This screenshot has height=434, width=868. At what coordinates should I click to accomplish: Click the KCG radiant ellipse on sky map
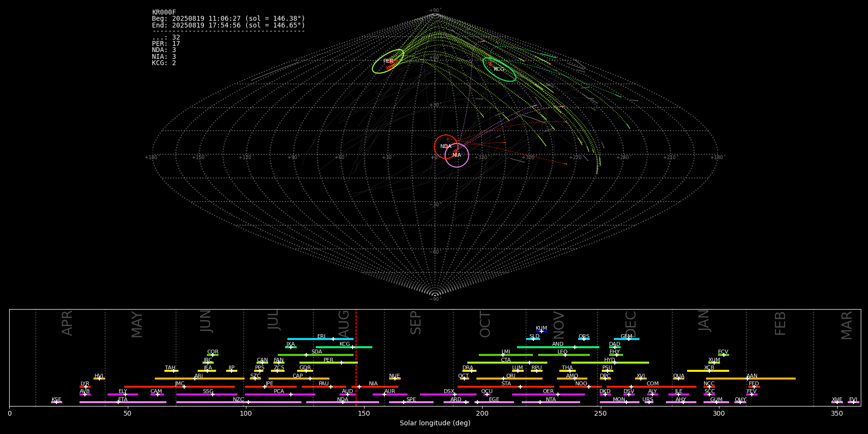(x=499, y=69)
